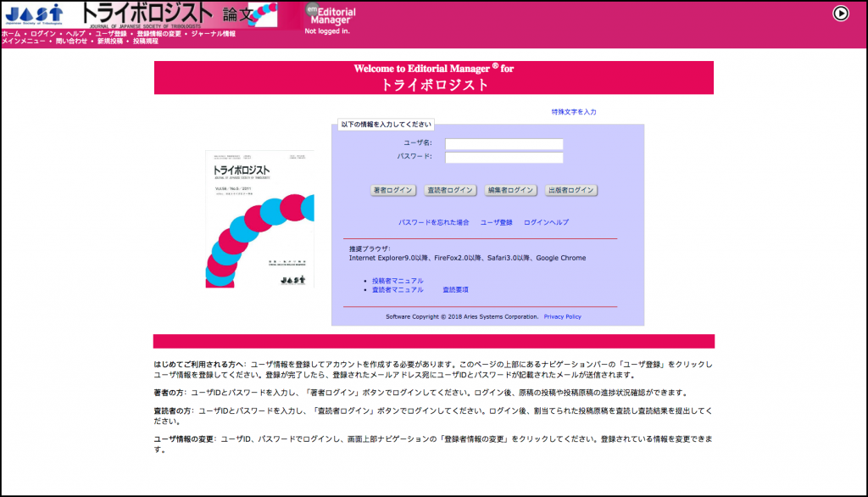Open the トライボロジスト journal cover image
868x497 pixels.
[259, 219]
